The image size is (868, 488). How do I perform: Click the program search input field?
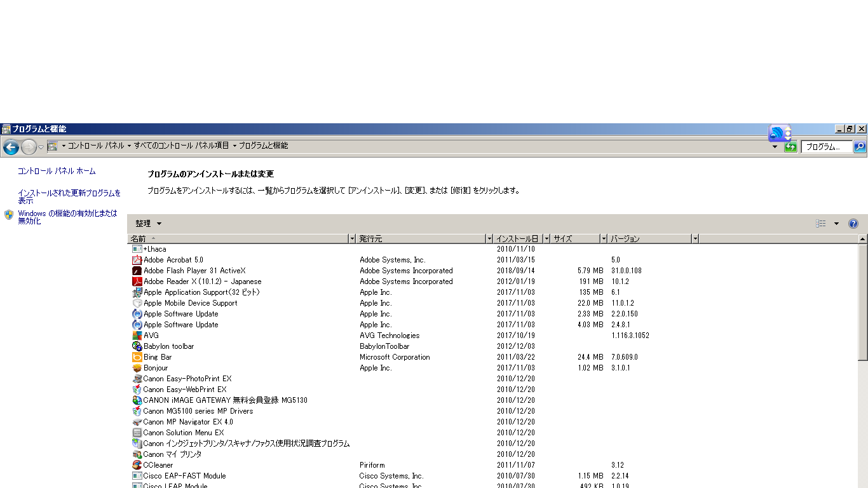click(825, 147)
